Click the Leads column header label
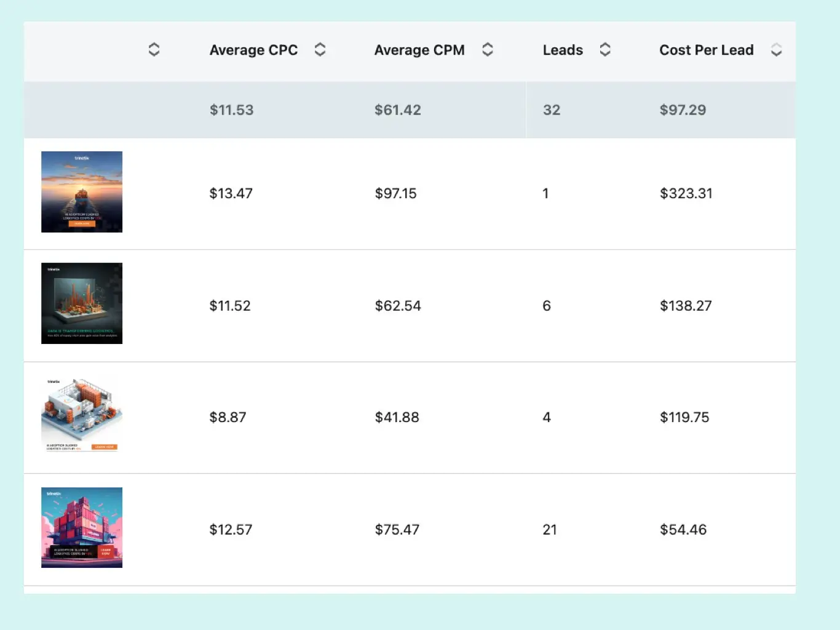Image resolution: width=840 pixels, height=630 pixels. (x=563, y=50)
